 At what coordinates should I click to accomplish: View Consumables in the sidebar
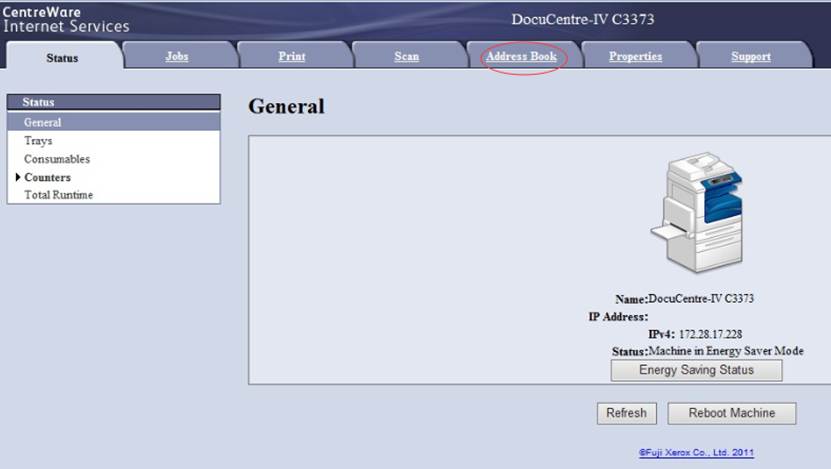[57, 159]
